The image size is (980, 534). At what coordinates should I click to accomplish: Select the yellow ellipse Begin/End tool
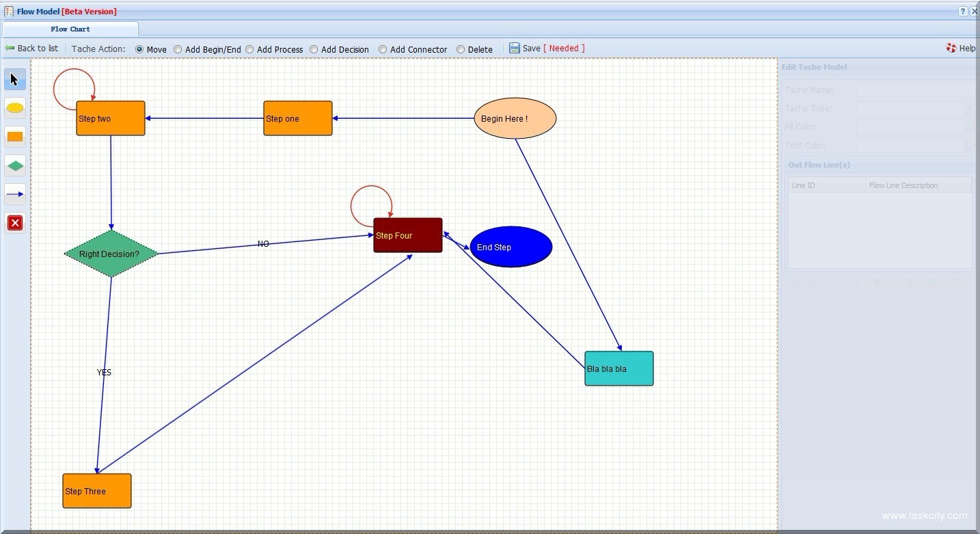coord(15,108)
